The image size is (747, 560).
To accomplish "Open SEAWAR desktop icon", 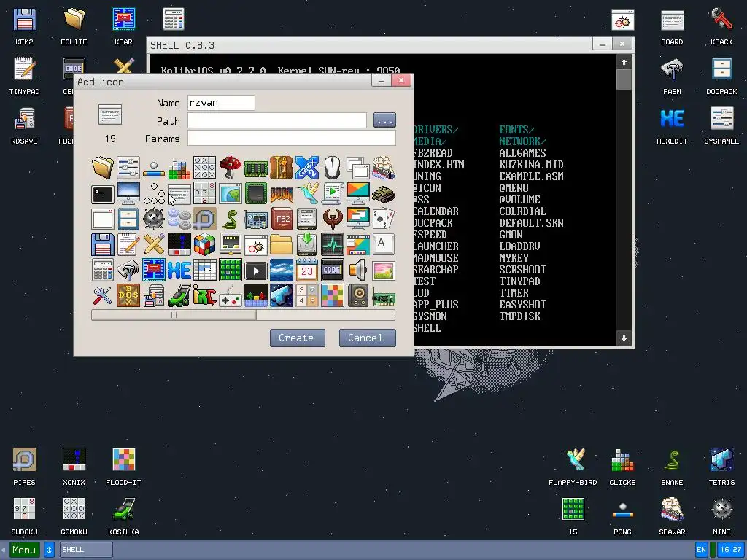I will pos(672,516).
